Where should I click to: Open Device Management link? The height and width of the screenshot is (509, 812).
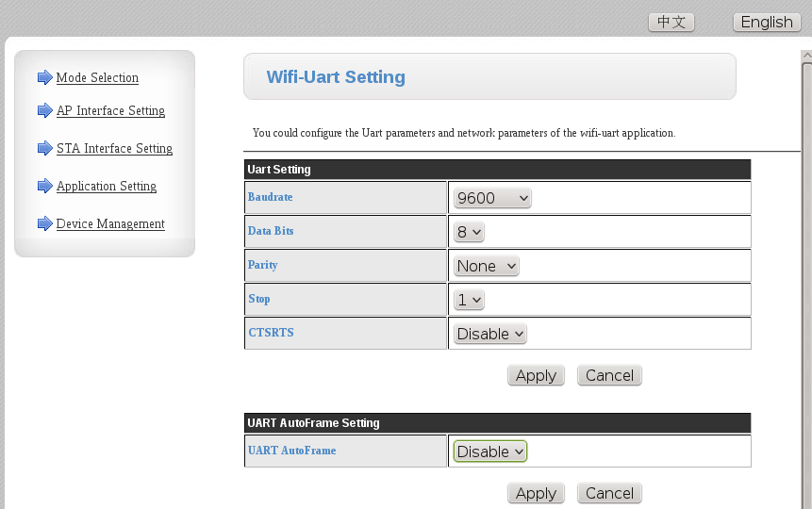tap(110, 224)
